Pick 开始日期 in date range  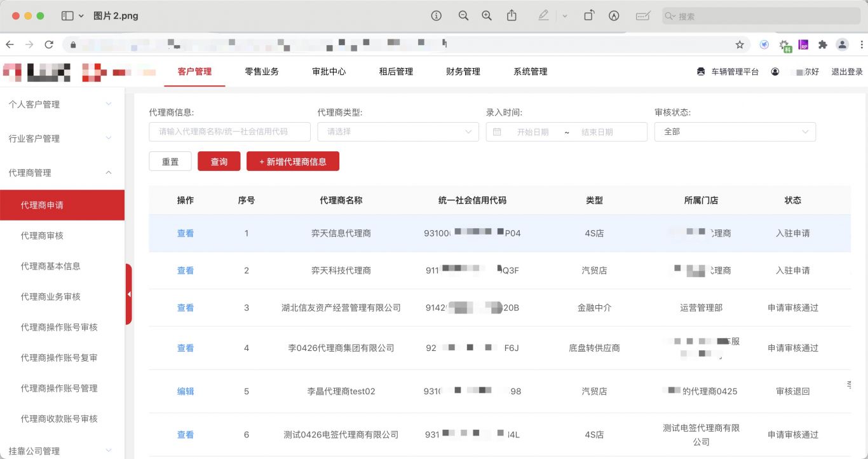tap(532, 132)
